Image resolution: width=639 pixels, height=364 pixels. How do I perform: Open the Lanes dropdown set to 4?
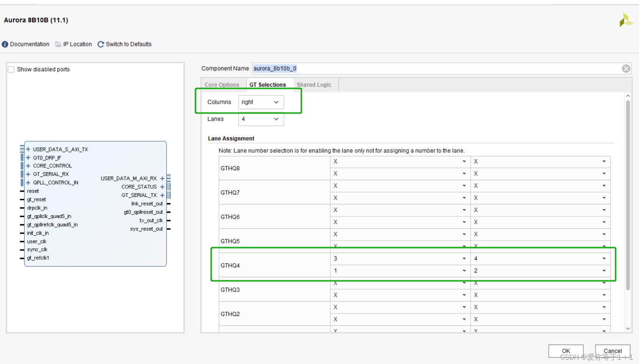point(261,119)
